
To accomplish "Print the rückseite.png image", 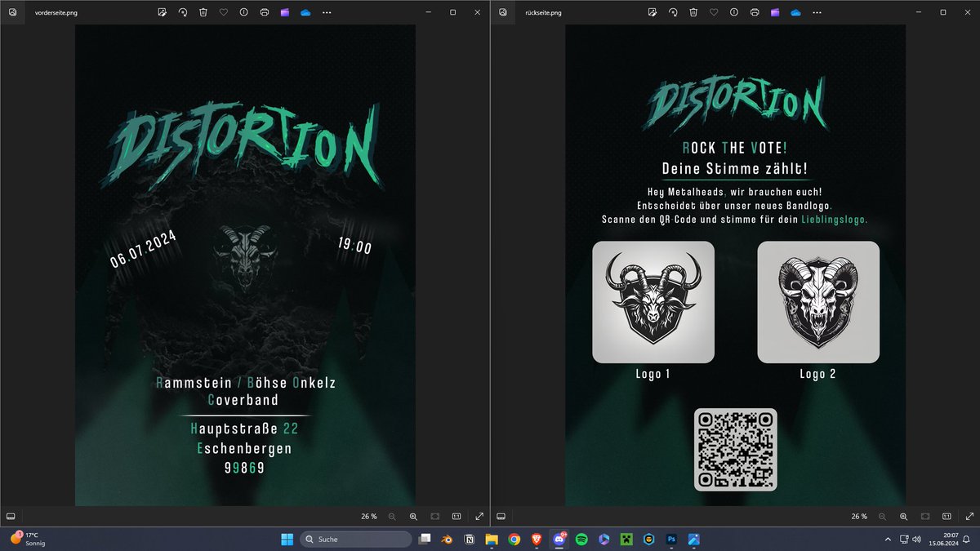I will click(755, 13).
